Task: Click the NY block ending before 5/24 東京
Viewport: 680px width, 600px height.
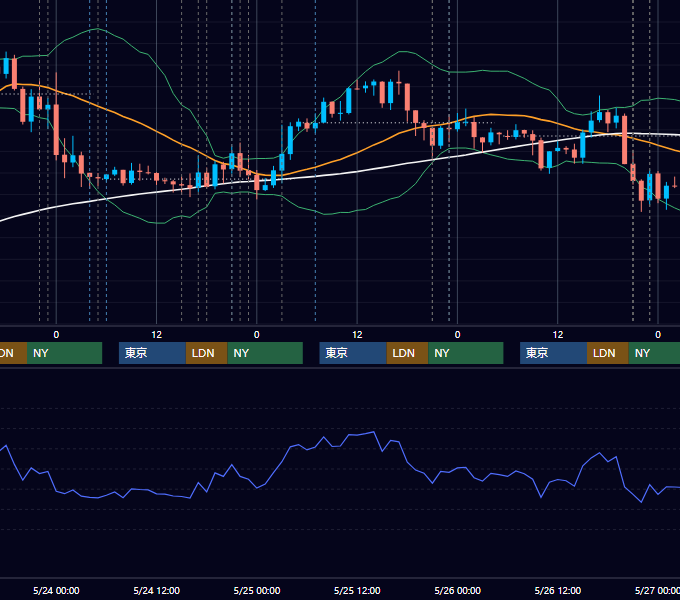Action: point(64,353)
